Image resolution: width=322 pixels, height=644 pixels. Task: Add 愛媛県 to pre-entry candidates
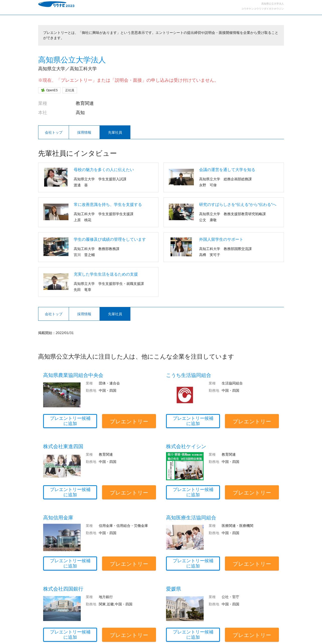click(x=193, y=635)
